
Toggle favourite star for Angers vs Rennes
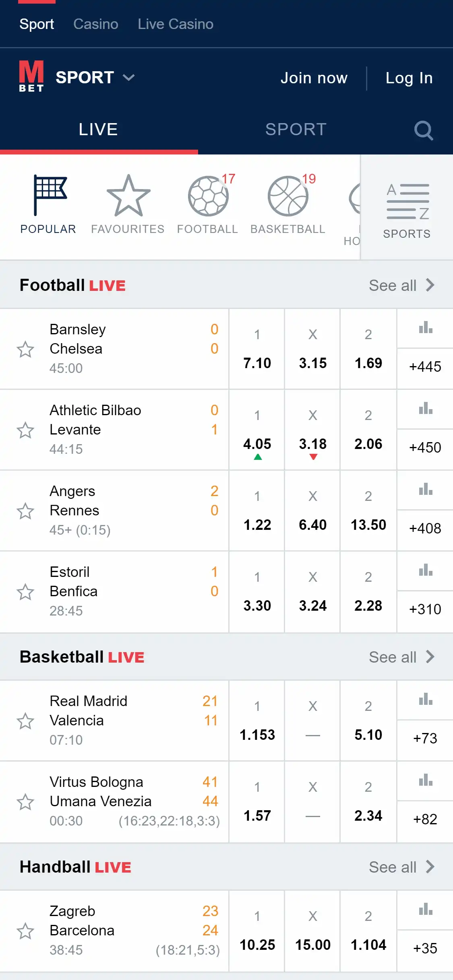[x=25, y=511]
